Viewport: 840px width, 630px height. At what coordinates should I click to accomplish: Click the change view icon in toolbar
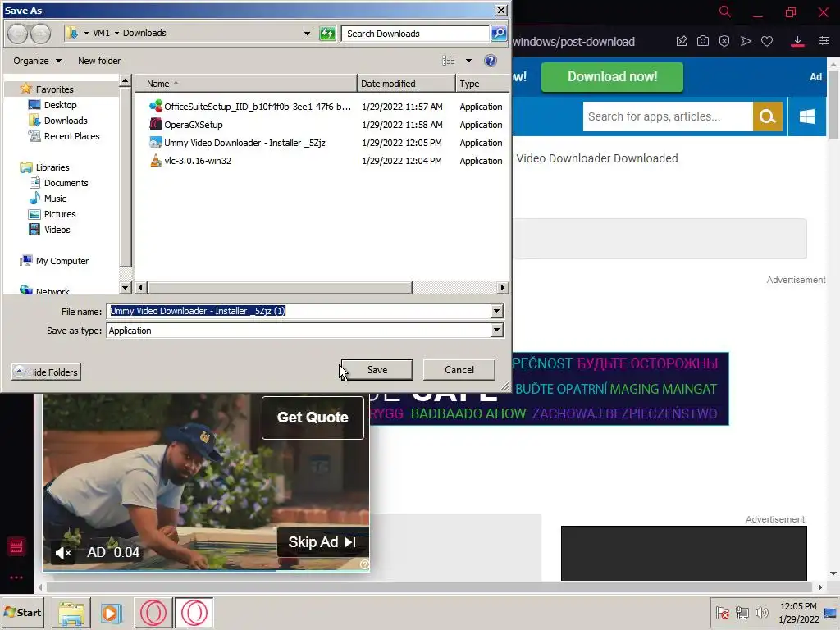coord(449,61)
